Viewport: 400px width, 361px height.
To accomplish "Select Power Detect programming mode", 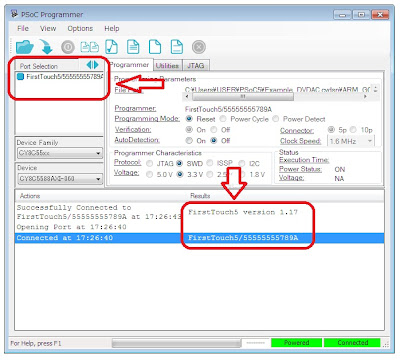I will click(x=276, y=119).
